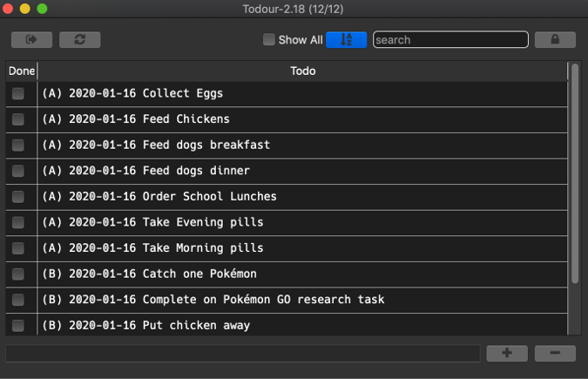The height and width of the screenshot is (379, 588).
Task: Click the refresh list icon button
Action: pos(79,40)
